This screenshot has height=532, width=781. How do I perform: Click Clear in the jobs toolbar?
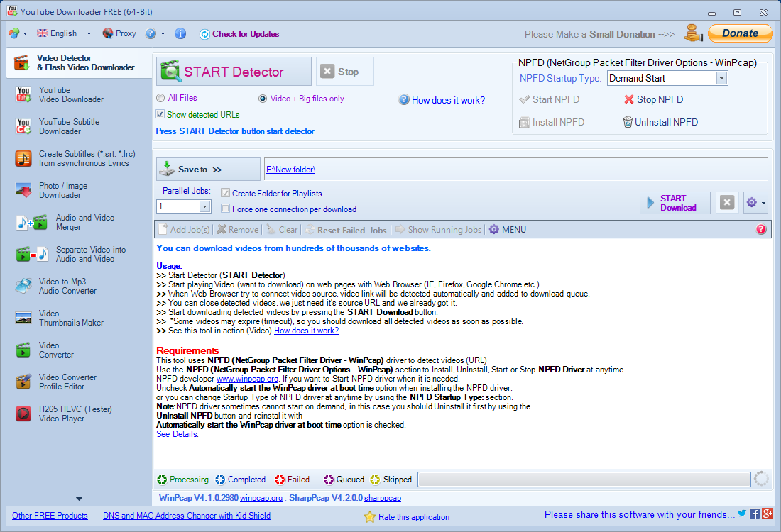click(282, 229)
